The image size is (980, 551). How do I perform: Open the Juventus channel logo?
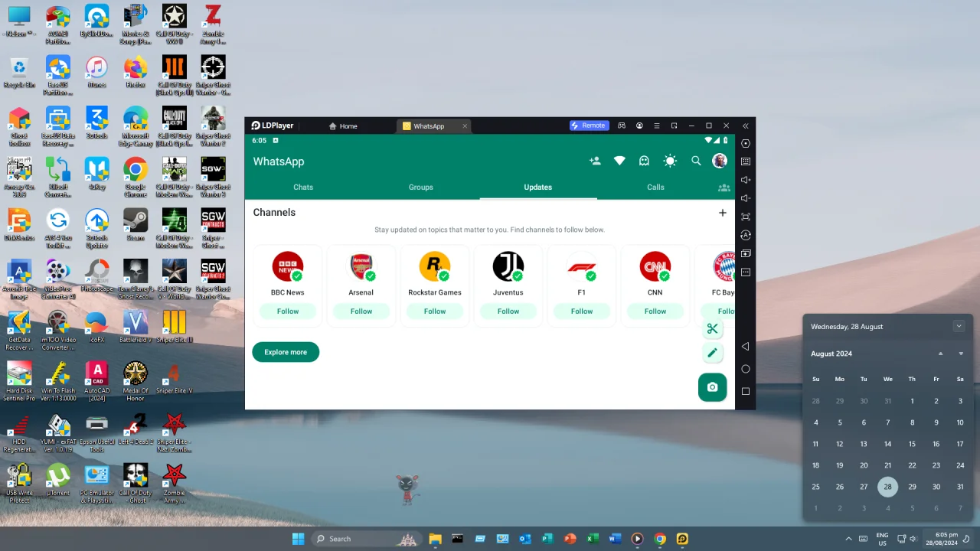coord(508,266)
